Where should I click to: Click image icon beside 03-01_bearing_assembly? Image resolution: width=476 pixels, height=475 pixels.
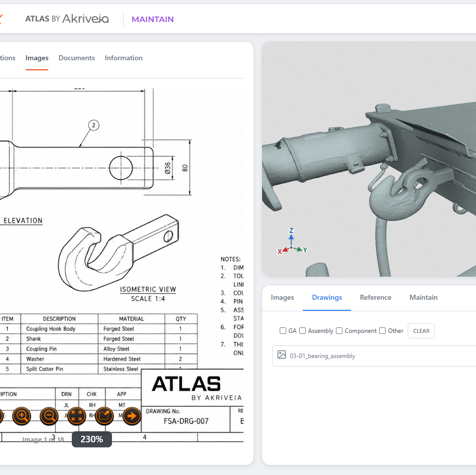pos(281,354)
